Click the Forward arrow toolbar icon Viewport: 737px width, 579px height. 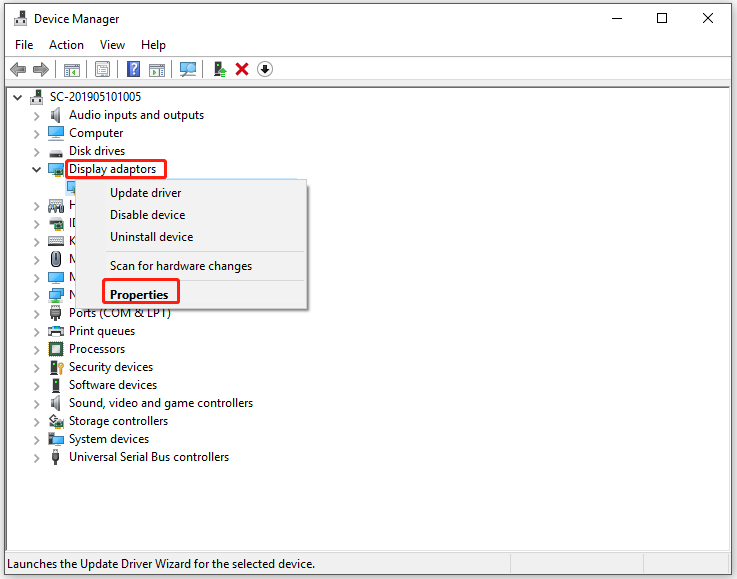41,70
